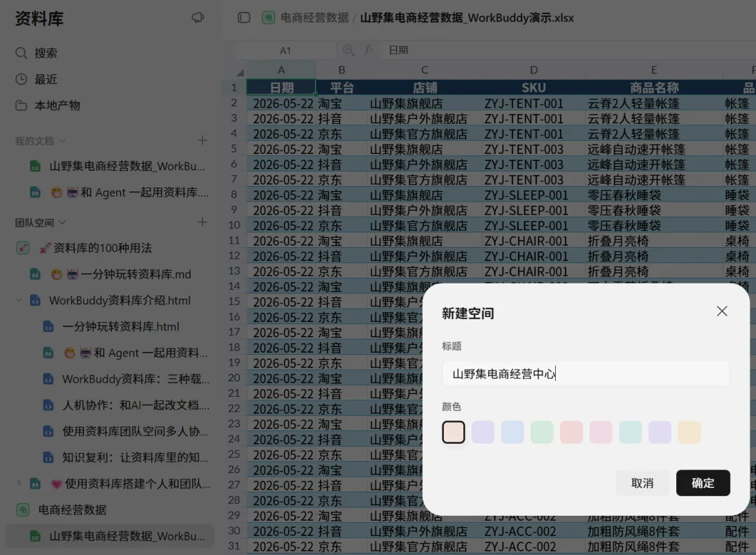The image size is (756, 555).
Task: Click the SKU header cell
Action: click(533, 87)
